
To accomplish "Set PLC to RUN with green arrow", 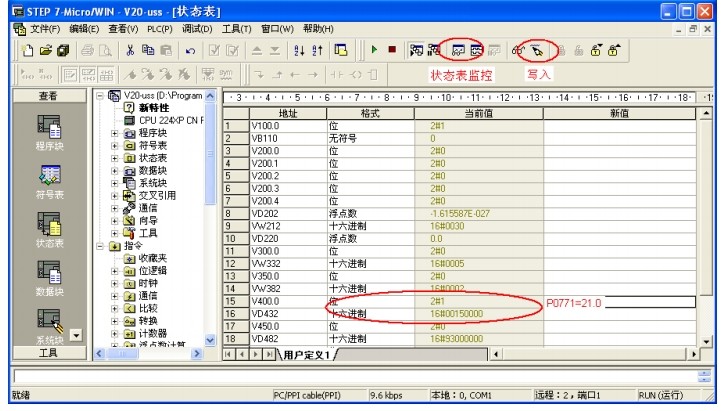I will coord(374,50).
